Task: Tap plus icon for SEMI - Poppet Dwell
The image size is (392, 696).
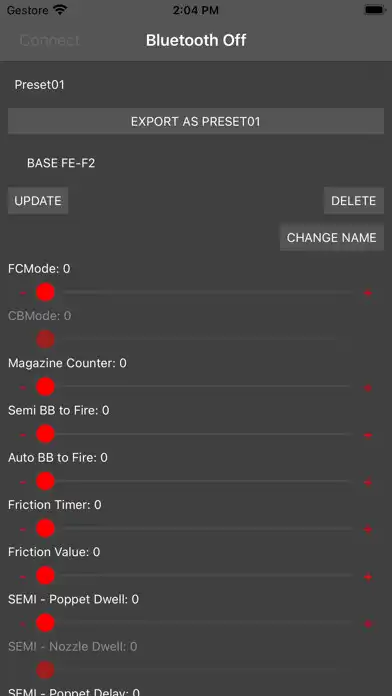Action: tap(368, 624)
